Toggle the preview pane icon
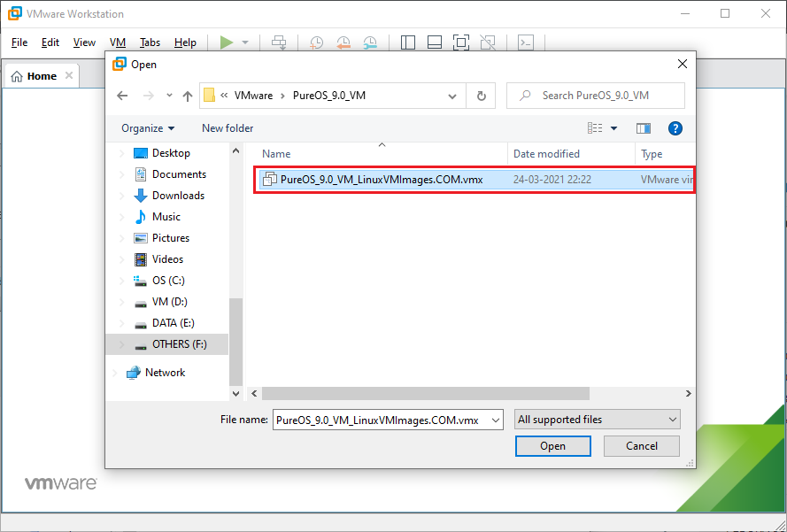 [644, 128]
